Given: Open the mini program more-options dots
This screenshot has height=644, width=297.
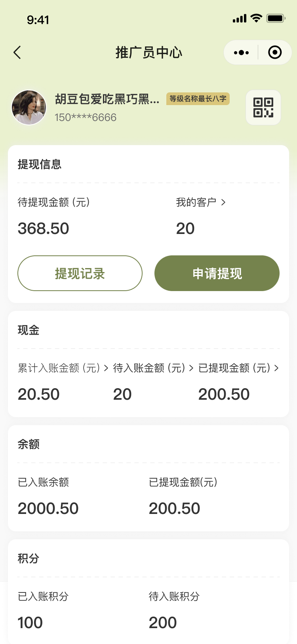Looking at the screenshot, I should 241,53.
